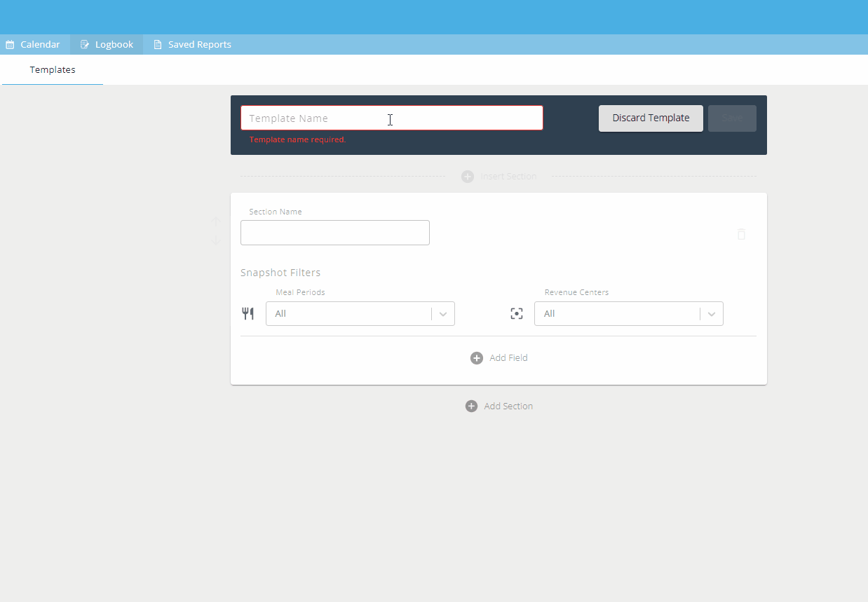This screenshot has height=602, width=868.
Task: Move section down with the down arrow
Action: pyautogui.click(x=216, y=240)
